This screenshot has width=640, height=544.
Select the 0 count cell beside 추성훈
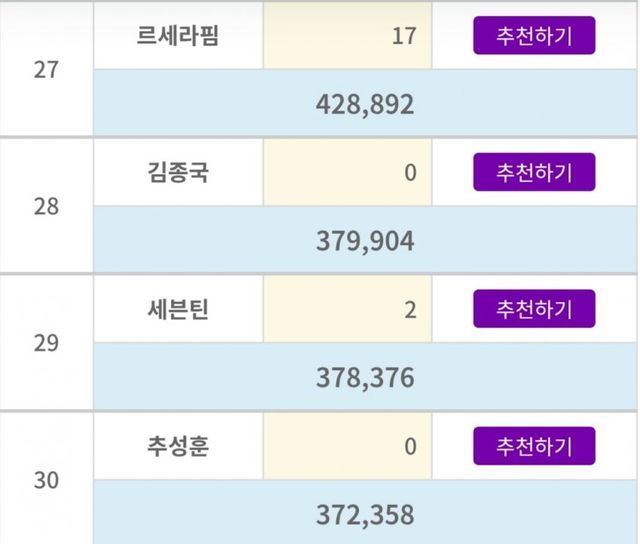410,446
